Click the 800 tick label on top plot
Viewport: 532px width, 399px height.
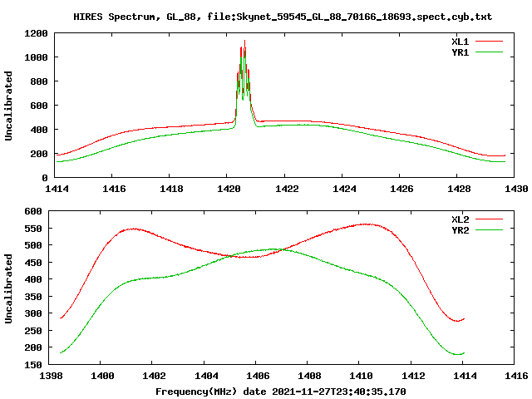coord(39,81)
